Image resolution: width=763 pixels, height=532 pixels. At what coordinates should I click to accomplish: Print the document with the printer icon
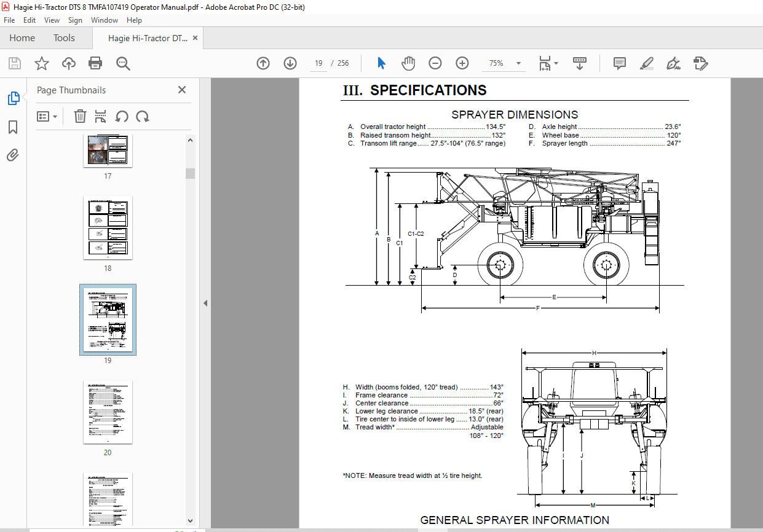coord(95,63)
